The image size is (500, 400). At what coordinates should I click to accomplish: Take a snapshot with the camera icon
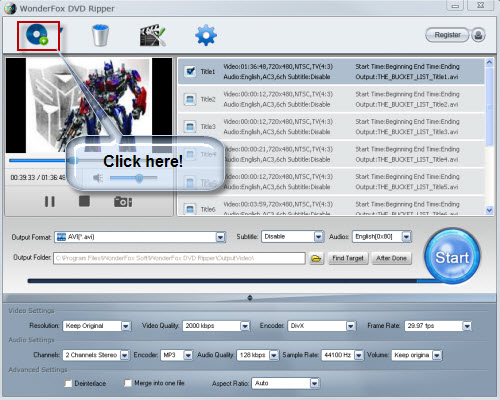(x=123, y=202)
